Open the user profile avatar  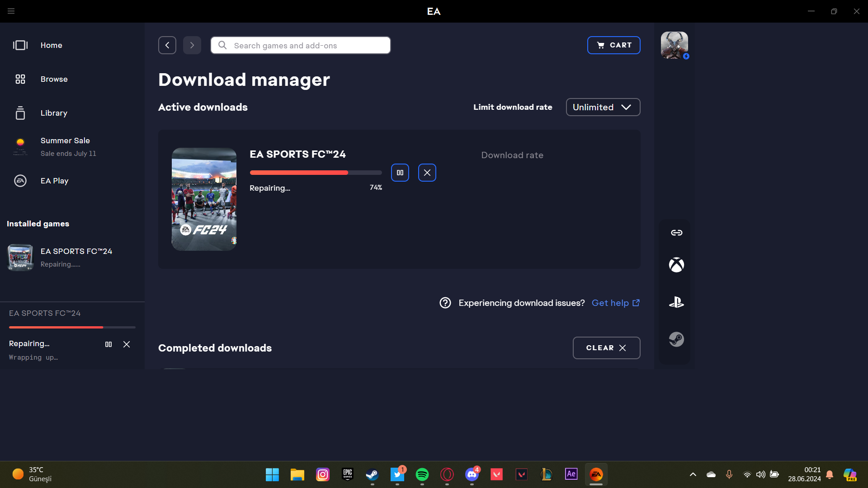pyautogui.click(x=674, y=45)
